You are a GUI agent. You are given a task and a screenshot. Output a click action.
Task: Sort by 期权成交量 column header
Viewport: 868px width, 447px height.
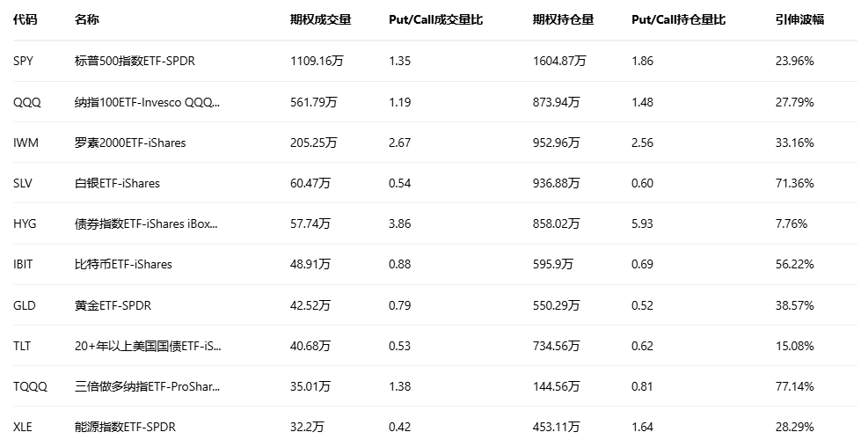pyautogui.click(x=320, y=19)
